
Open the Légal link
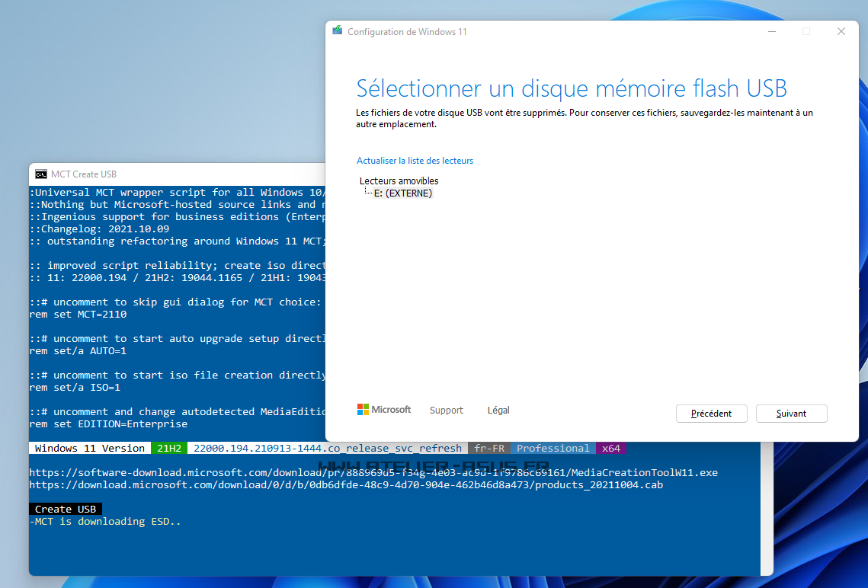[x=498, y=411]
